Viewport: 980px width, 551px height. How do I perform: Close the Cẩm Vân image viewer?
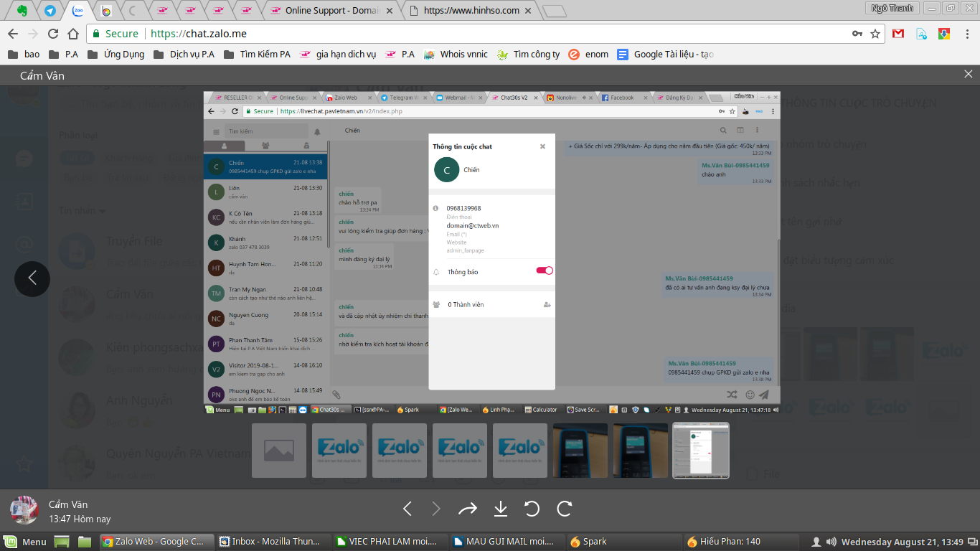(x=968, y=75)
